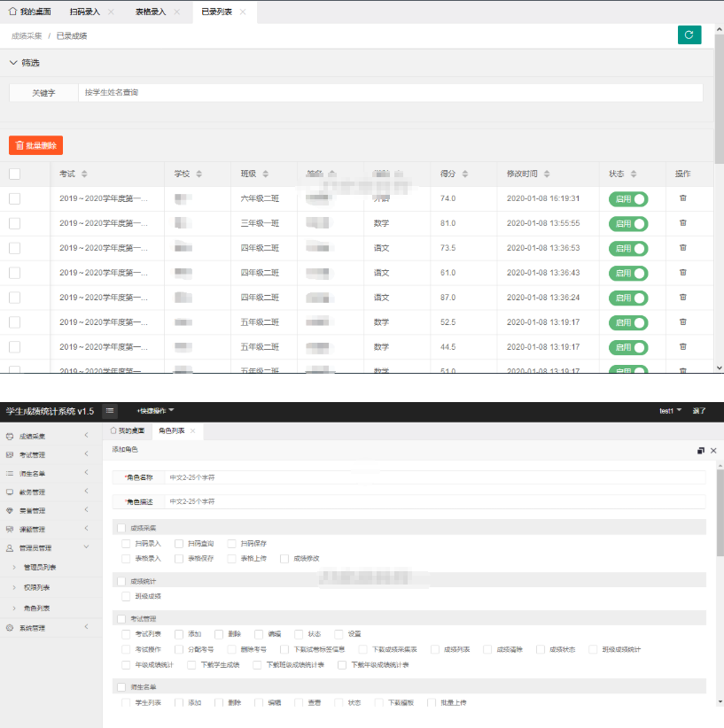
Task: Collapse the 筛选 filter section
Action: coord(13,63)
